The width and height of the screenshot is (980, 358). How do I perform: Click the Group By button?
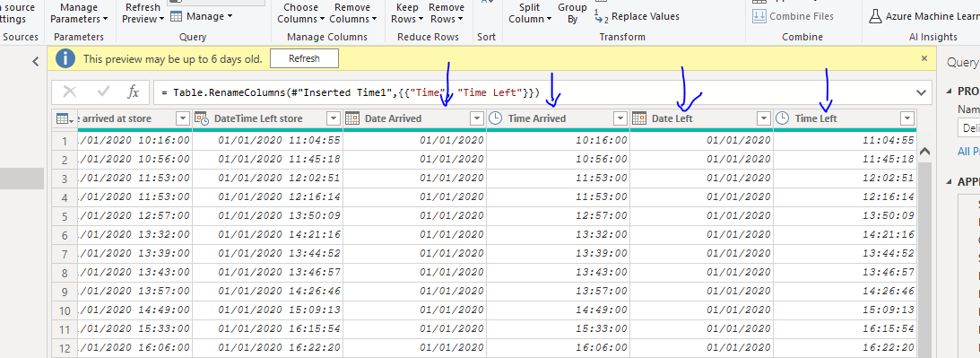(573, 13)
